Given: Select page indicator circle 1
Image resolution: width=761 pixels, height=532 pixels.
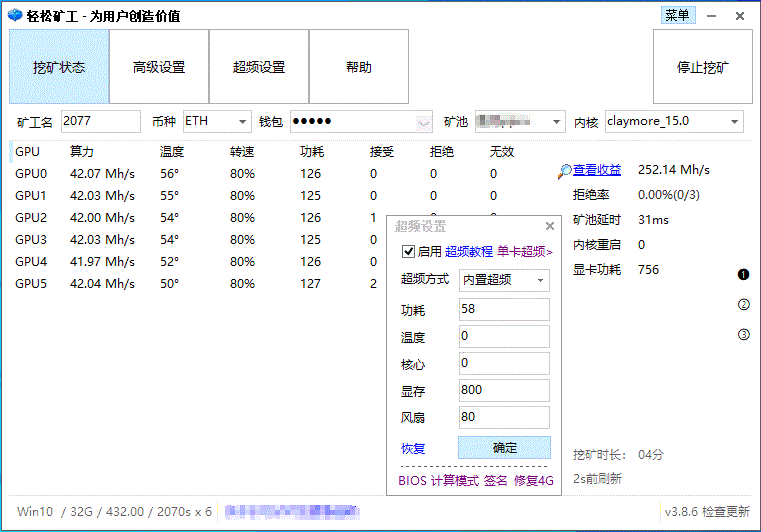Looking at the screenshot, I should point(744,275).
